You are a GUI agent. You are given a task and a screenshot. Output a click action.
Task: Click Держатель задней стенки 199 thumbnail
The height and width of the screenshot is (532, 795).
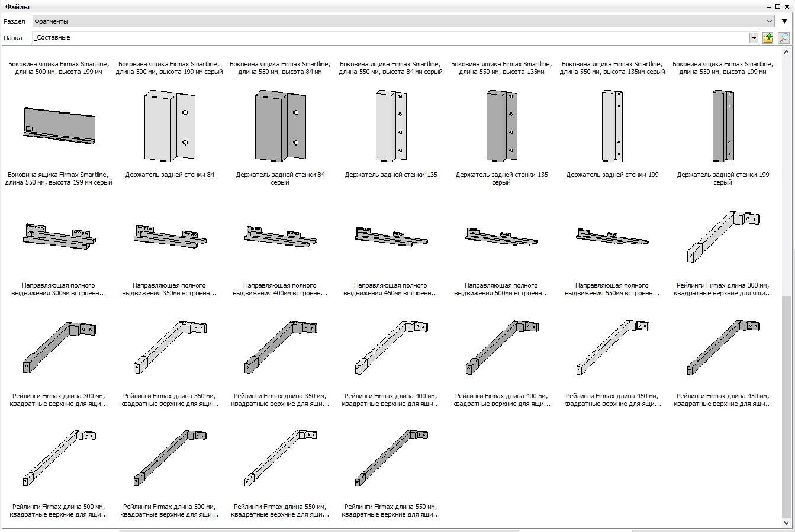[613, 125]
